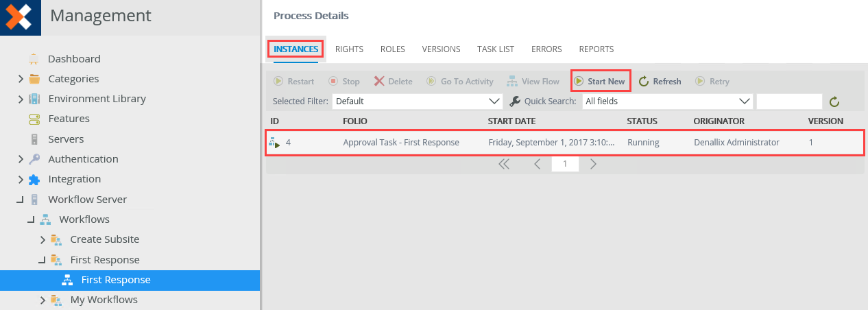Click the Servers icon
868x310 pixels.
[x=34, y=139]
